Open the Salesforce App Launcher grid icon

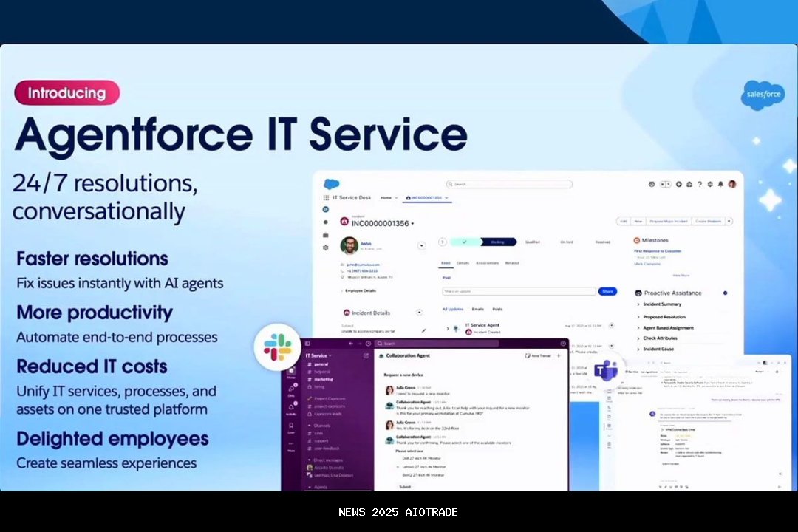[x=324, y=197]
